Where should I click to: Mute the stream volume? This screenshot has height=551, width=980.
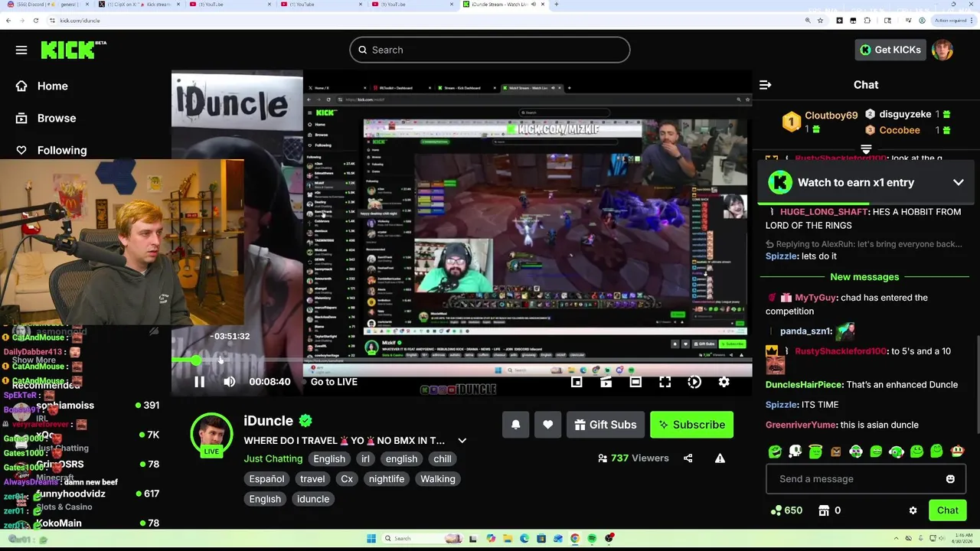230,381
